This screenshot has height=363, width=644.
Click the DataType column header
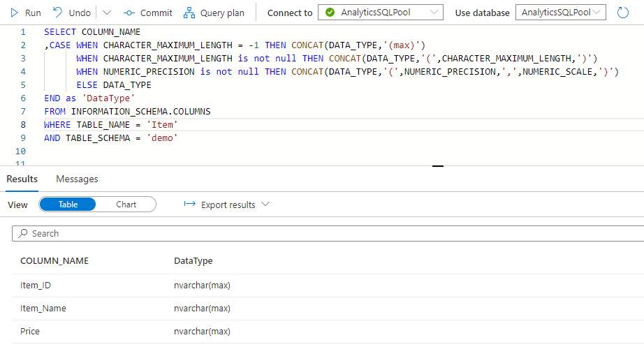click(193, 260)
